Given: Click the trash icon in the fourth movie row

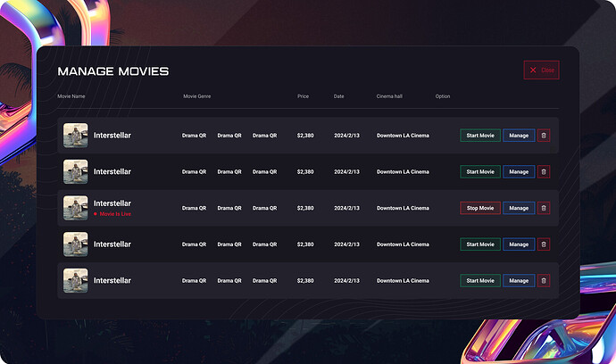Looking at the screenshot, I should (x=544, y=244).
